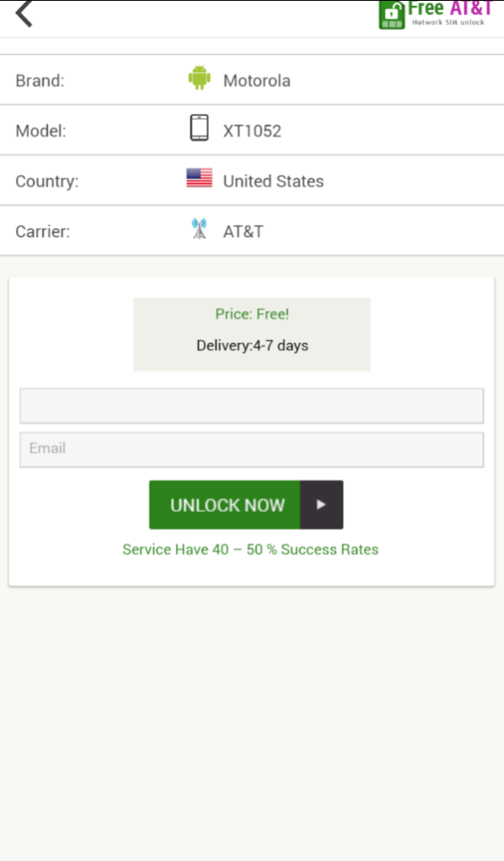Click the empty field above Email
Image resolution: width=504 pixels, height=861 pixels.
(252, 405)
